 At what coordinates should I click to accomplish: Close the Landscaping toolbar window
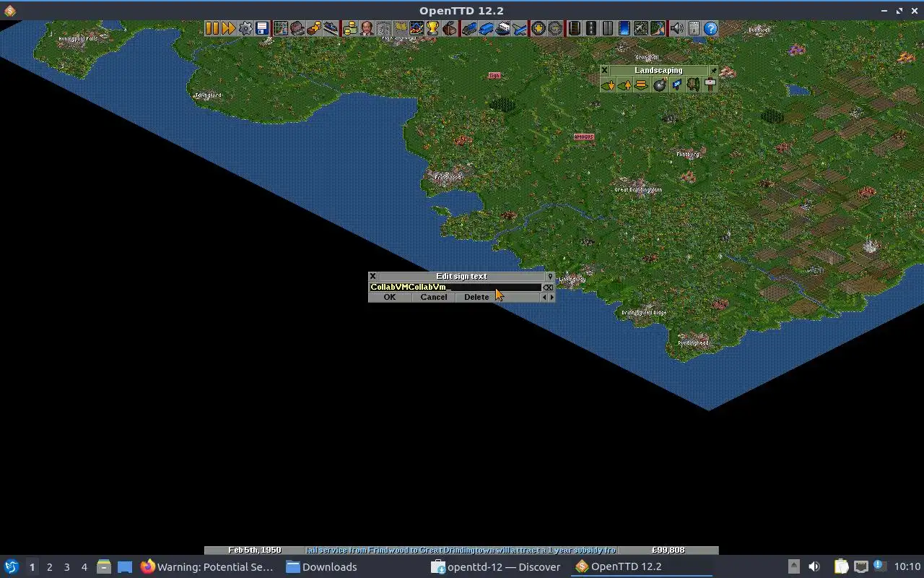604,70
